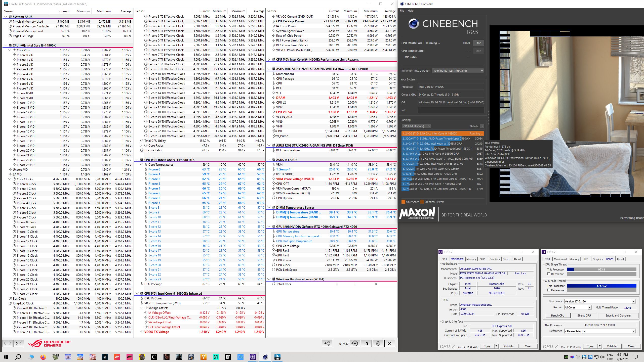This screenshot has height=362, width=644.
Task: Switch to Cinebench taskbar icon
Action: pos(265,357)
